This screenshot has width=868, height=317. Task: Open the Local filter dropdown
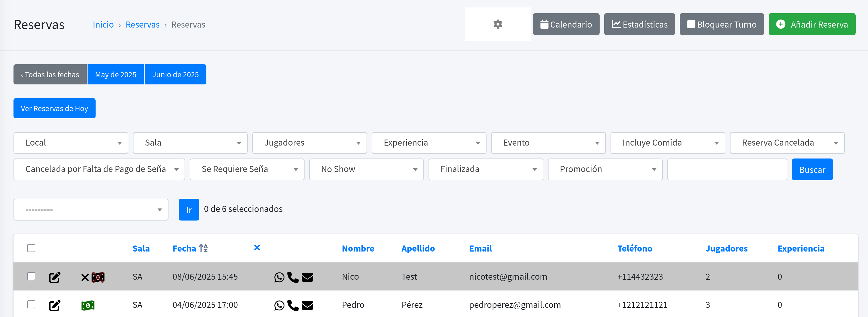(71, 143)
